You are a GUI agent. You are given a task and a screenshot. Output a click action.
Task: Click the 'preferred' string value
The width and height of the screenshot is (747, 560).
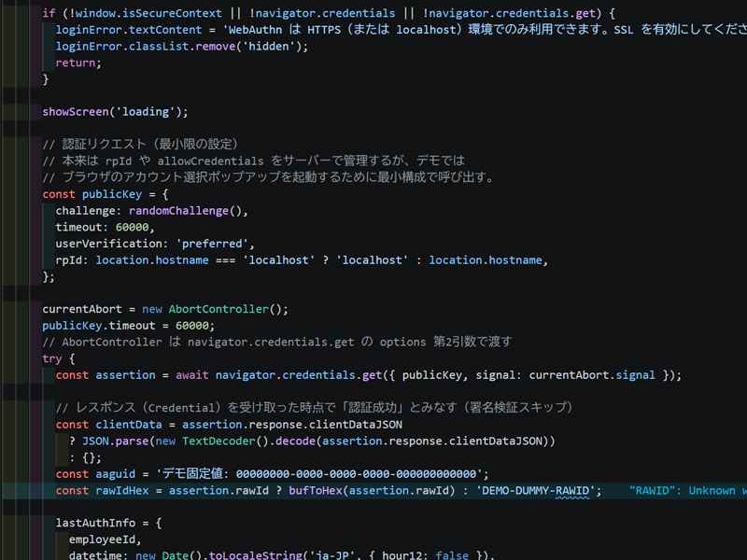click(x=212, y=244)
